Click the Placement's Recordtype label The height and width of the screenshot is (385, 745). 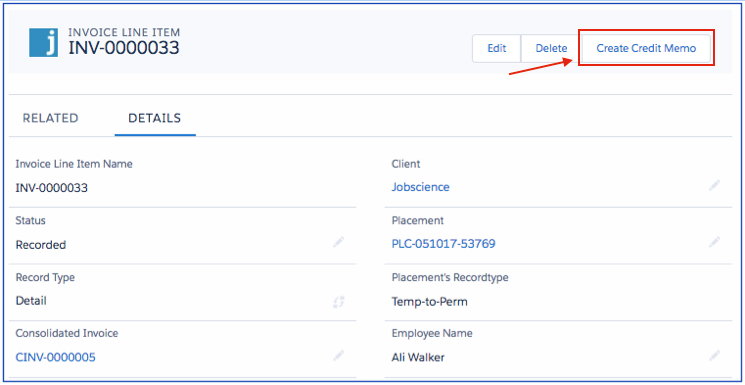point(450,278)
